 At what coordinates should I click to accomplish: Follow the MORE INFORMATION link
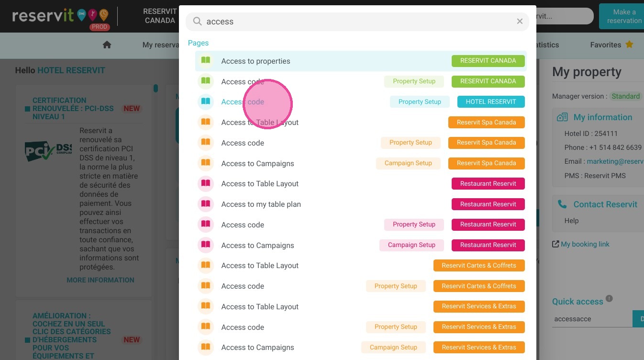[100, 280]
